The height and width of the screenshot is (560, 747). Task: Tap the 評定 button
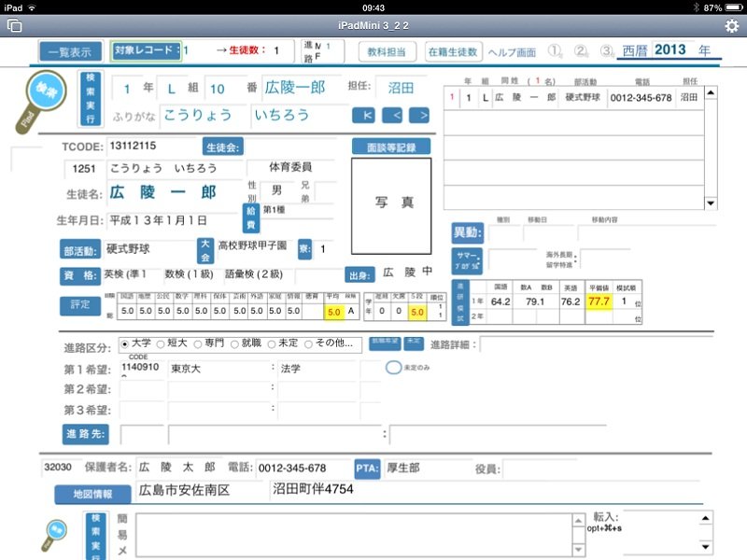point(80,305)
